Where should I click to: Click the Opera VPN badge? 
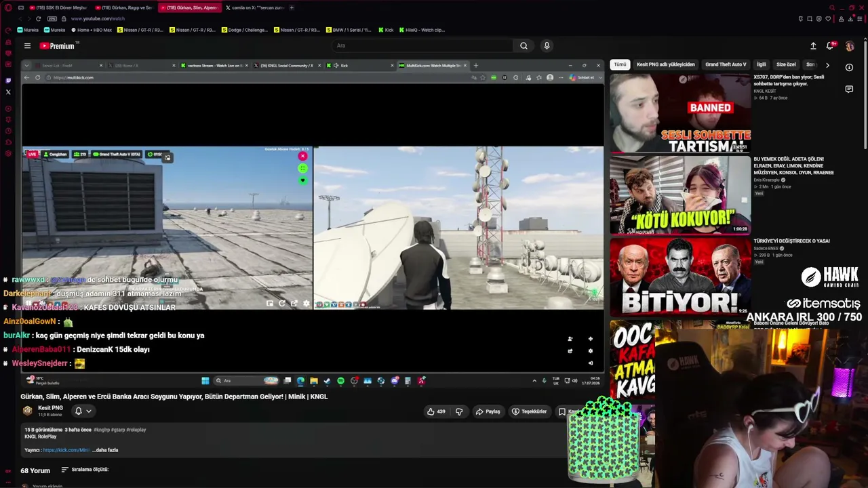[x=52, y=18]
